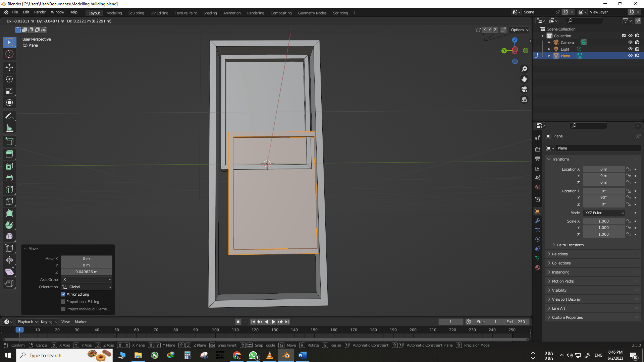Image resolution: width=644 pixels, height=362 pixels.
Task: Open the Axis Ortho dropdown in Move panel
Action: tap(86, 279)
